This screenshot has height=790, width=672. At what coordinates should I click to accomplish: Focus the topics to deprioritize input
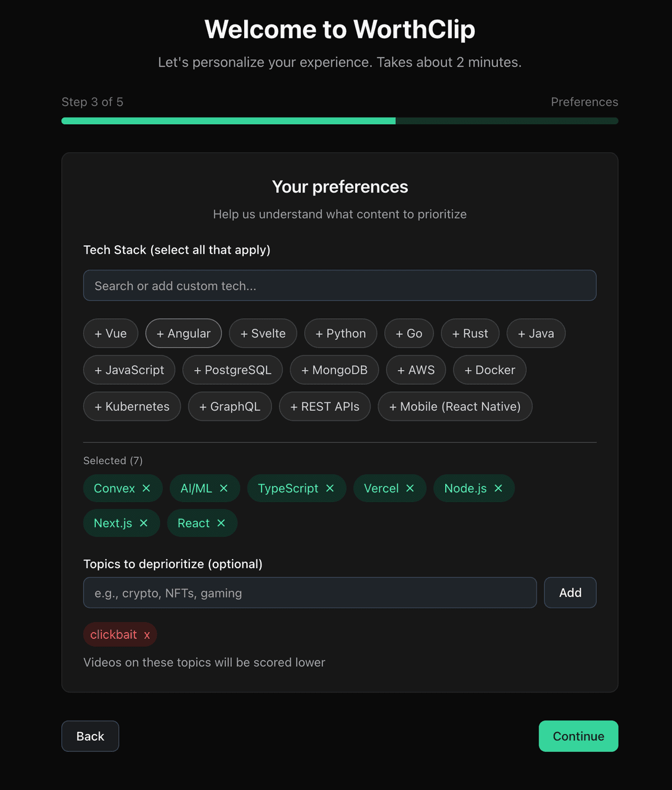coord(310,593)
